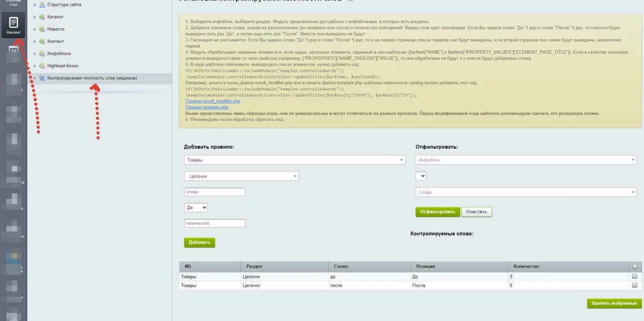Image resolution: width=644 pixels, height=321 pixels.
Task: Expand the Каталог tree node arrow
Action: click(x=35, y=17)
